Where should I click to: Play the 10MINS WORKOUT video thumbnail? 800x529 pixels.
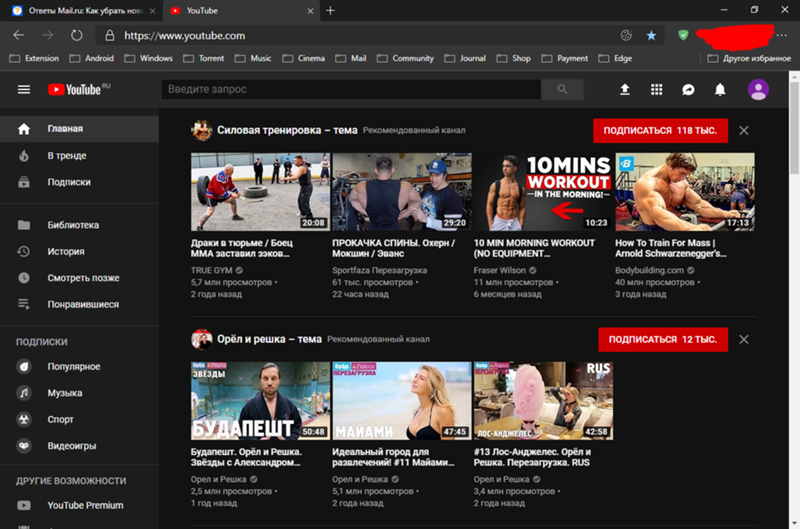(x=543, y=192)
